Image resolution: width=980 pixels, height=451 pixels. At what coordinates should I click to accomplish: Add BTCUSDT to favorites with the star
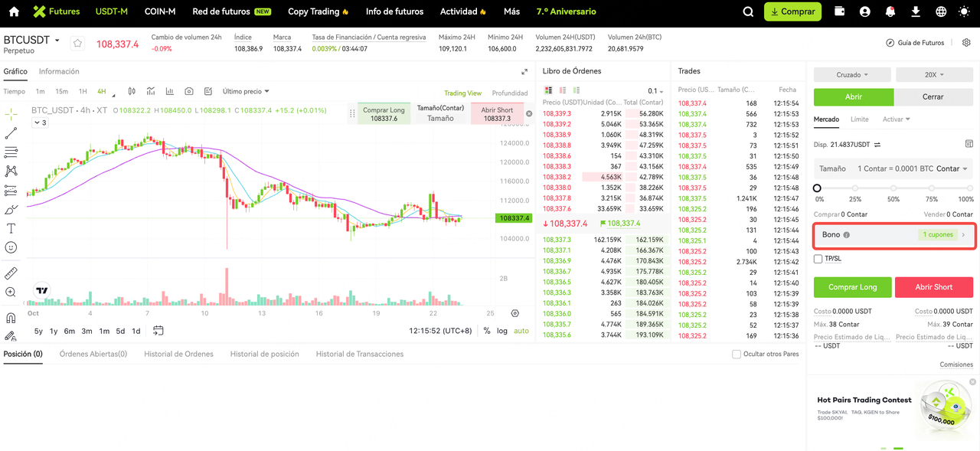[77, 44]
